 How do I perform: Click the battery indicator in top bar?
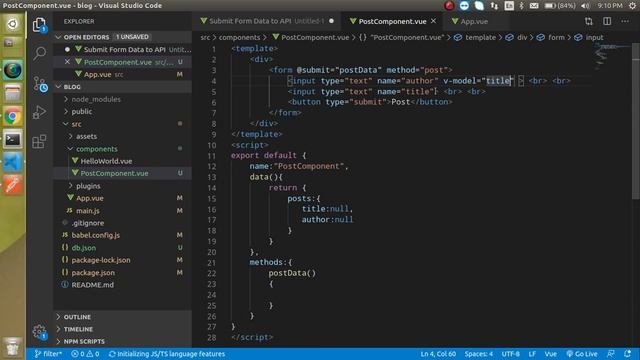pyautogui.click(x=560, y=6)
